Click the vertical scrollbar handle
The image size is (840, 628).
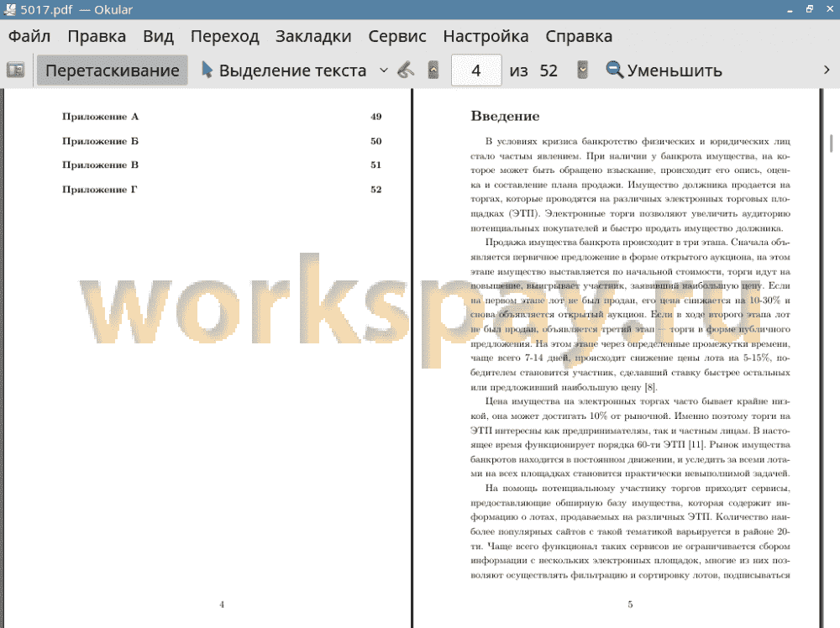coord(832,143)
